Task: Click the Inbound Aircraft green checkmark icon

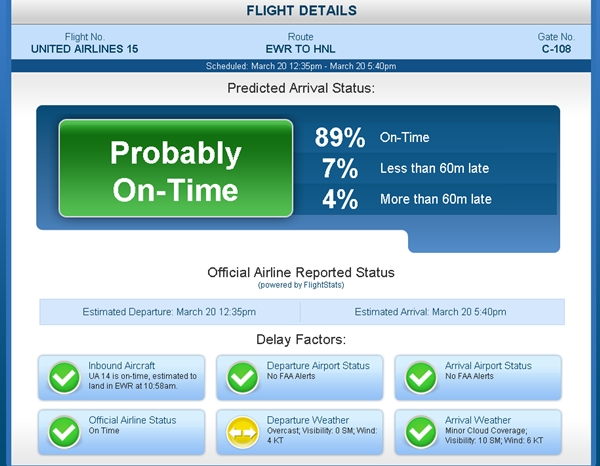Action: point(65,378)
